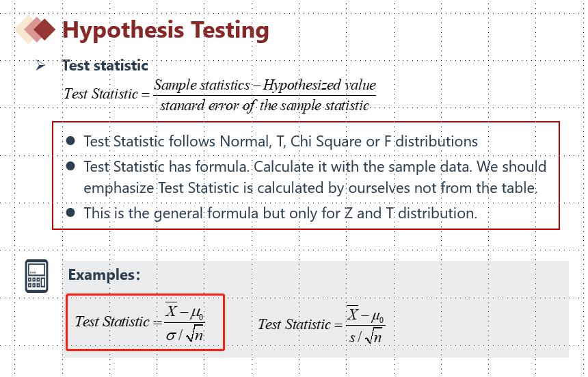Click the 'Sample statistics – Hypothesized value' numerator

(265, 86)
